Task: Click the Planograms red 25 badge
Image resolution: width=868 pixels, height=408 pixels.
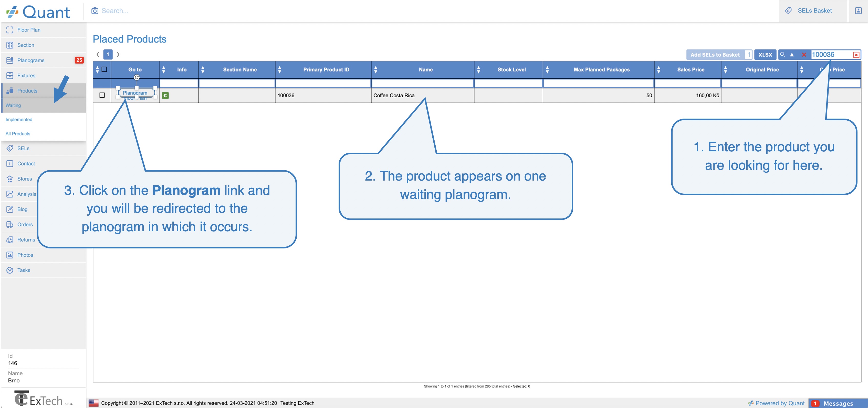Action: [x=79, y=60]
